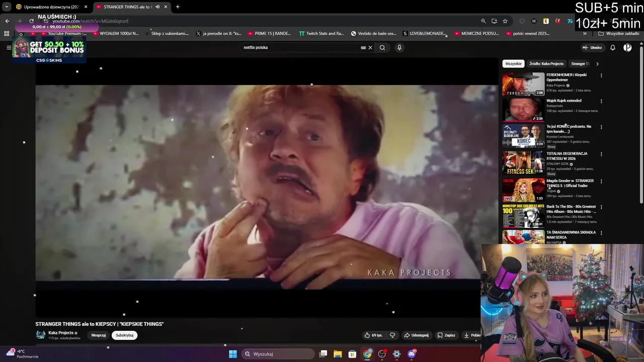Expand the tab search dropdown arrow
Image resolution: width=644 pixels, height=362 pixels.
[7, 7]
